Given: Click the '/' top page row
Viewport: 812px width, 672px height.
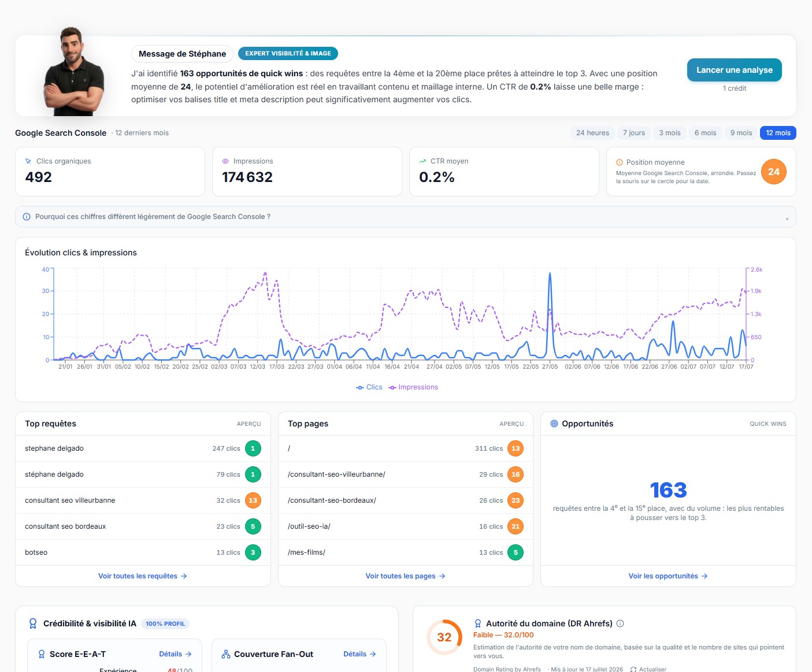Looking at the screenshot, I should coord(406,448).
